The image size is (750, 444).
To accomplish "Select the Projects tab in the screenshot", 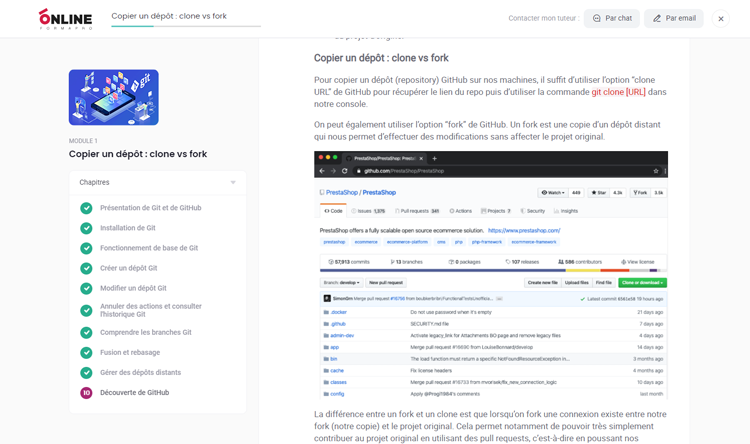I will (x=496, y=211).
